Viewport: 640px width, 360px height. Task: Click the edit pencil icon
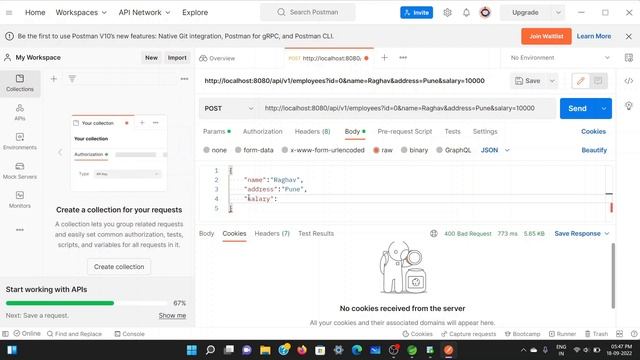pyautogui.click(x=580, y=81)
